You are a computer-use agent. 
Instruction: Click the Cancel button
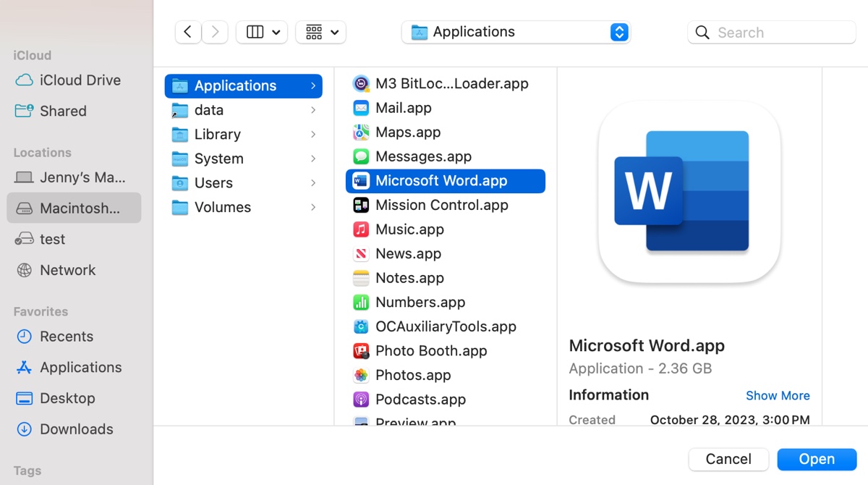tap(728, 459)
